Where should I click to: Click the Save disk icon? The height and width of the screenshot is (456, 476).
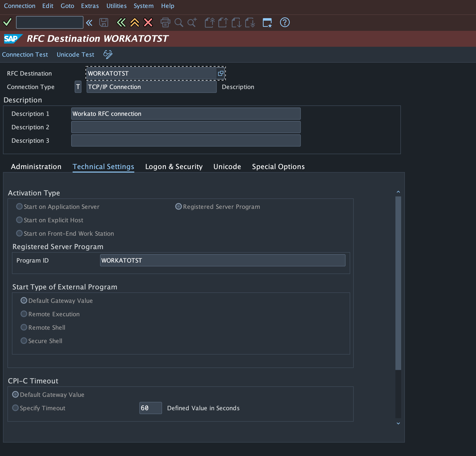104,23
